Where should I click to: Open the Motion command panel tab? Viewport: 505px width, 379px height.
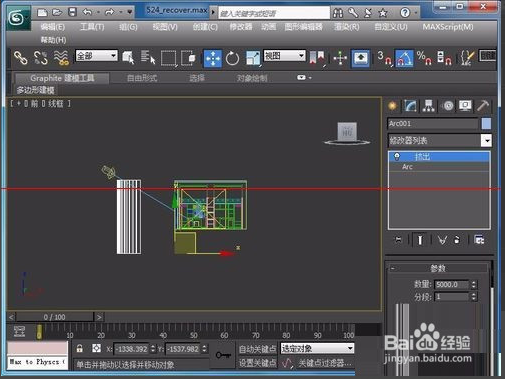click(448, 106)
